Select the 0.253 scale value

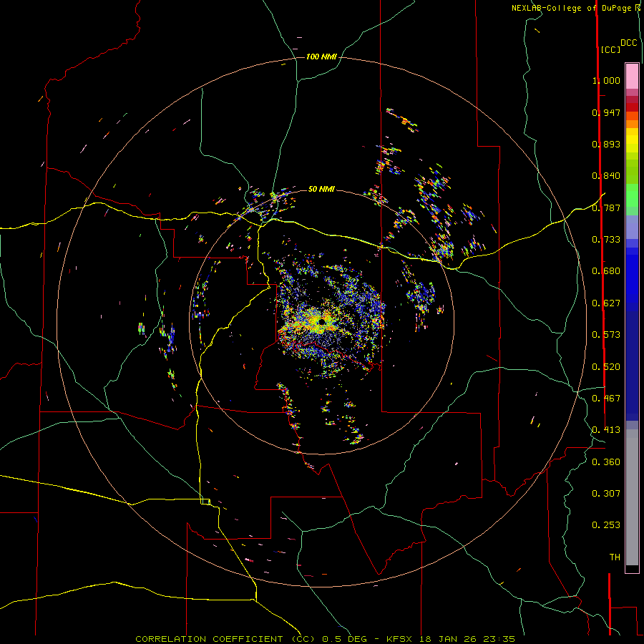(x=606, y=525)
